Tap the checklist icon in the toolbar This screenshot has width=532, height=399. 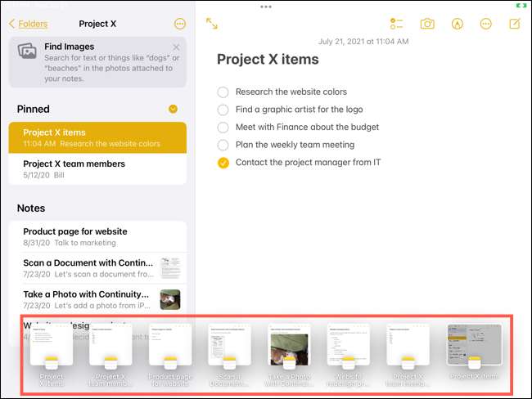coord(397,24)
